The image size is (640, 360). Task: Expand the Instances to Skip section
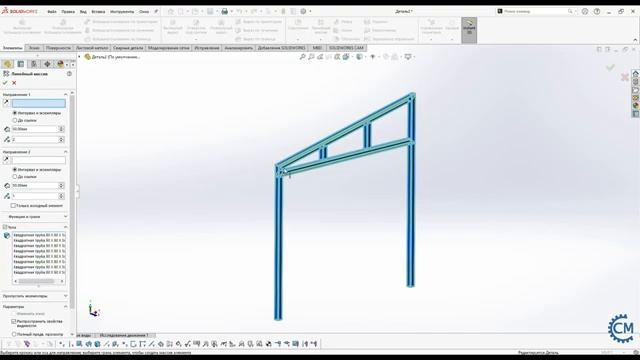pos(66,296)
